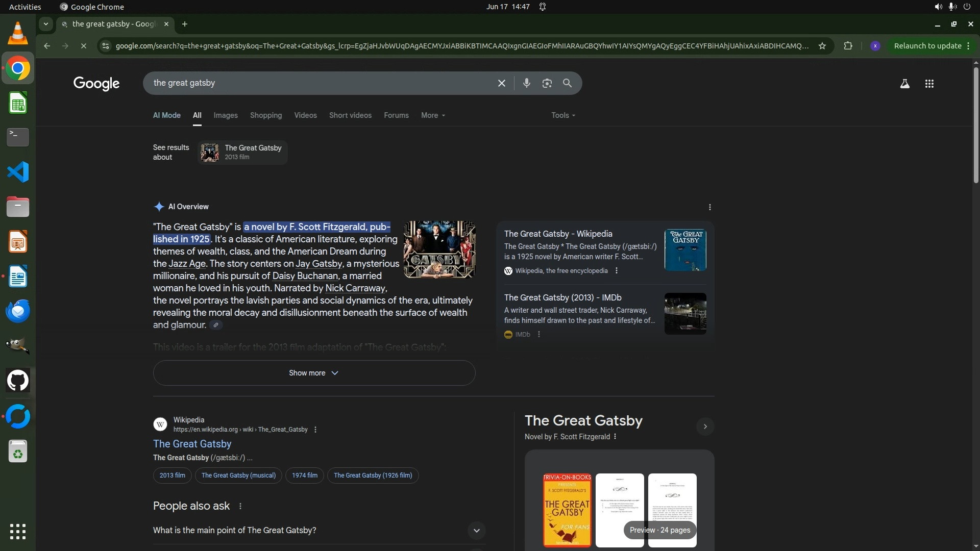Open the Tools dropdown menu
The height and width of the screenshot is (551, 980).
[563, 115]
